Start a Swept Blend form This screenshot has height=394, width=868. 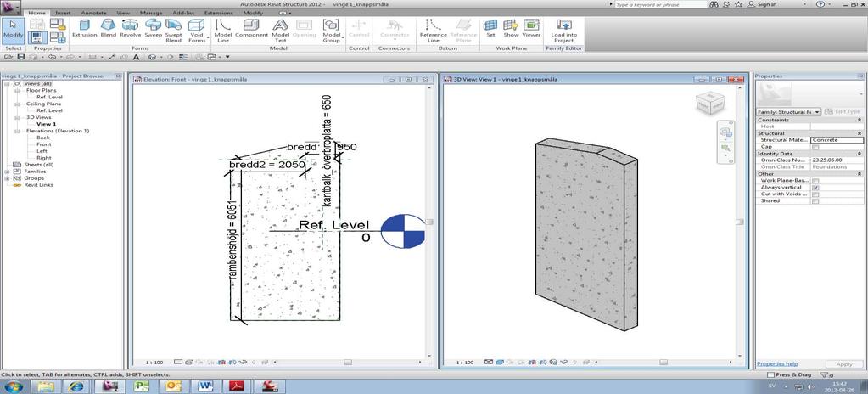pos(174,31)
